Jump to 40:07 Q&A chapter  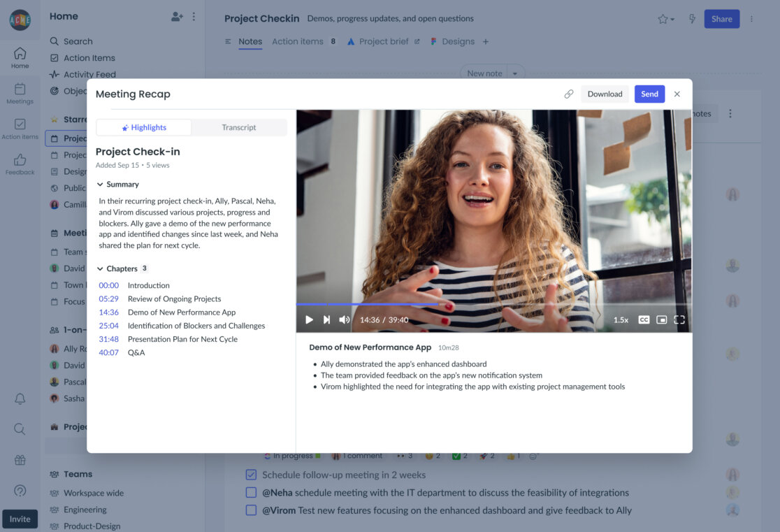pos(122,352)
